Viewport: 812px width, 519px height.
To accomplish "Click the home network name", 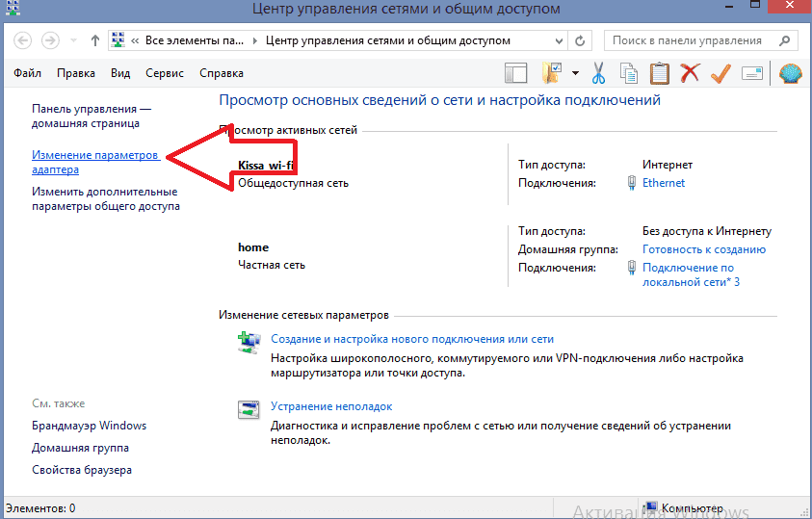I will 253,247.
